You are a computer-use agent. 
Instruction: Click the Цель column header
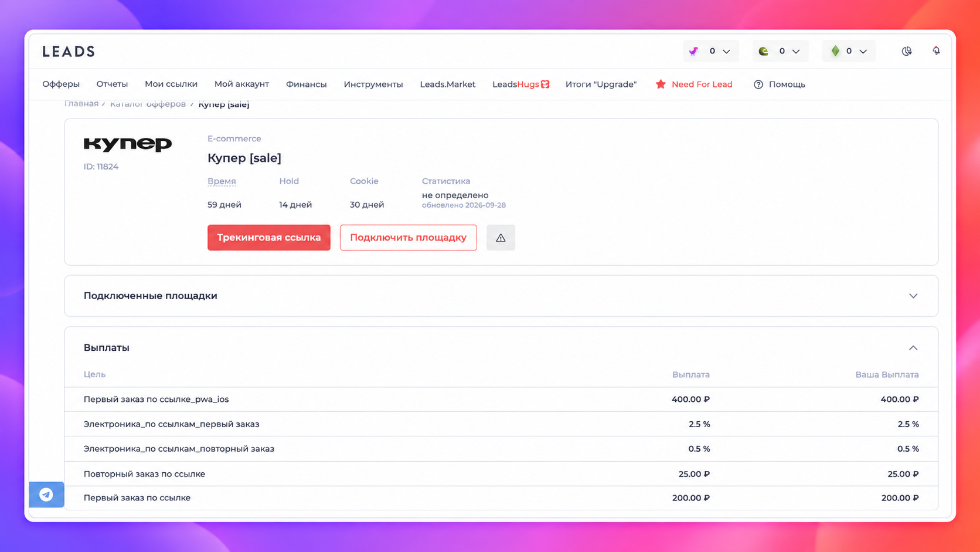[x=94, y=374]
